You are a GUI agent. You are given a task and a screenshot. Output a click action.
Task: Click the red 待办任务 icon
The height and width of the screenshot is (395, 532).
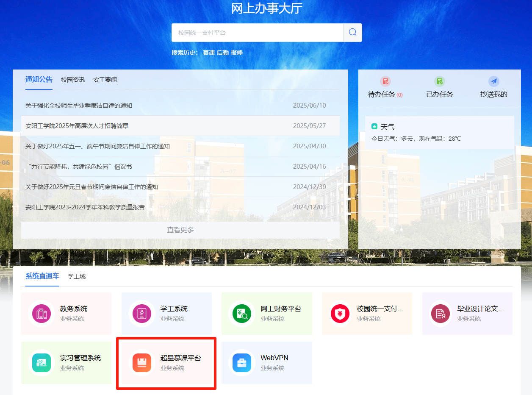pyautogui.click(x=385, y=81)
